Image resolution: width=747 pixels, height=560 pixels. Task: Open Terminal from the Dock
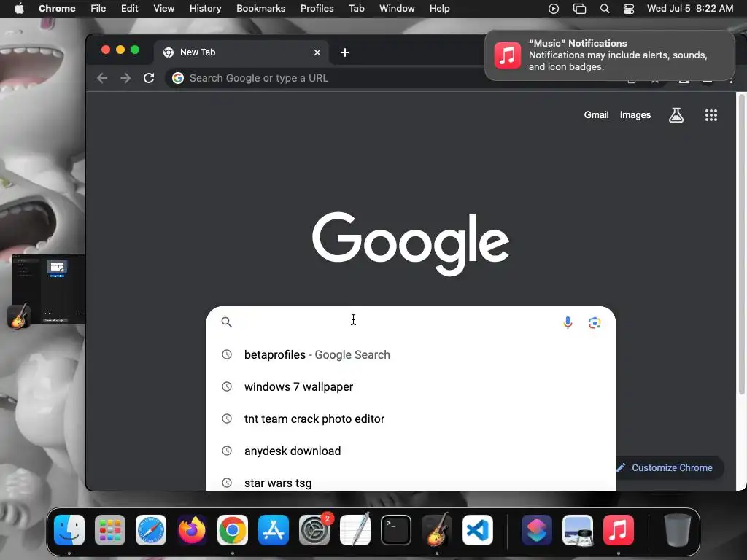(396, 530)
